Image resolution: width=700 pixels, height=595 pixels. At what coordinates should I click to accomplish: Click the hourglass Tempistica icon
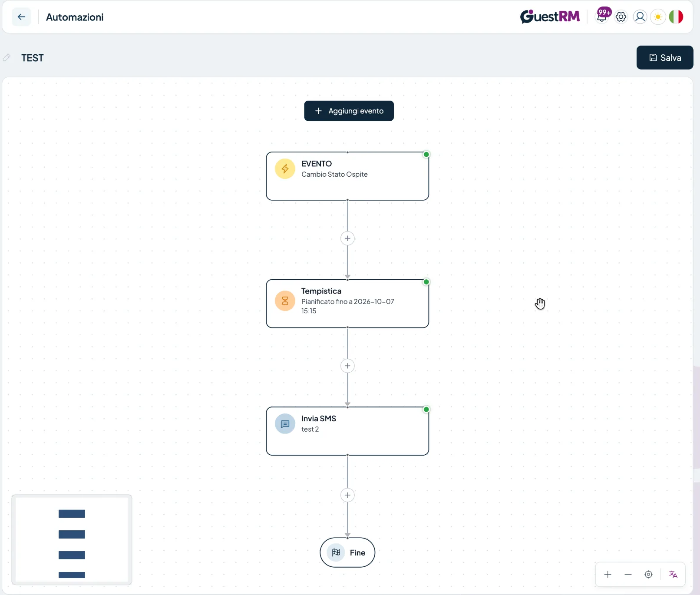(x=285, y=301)
